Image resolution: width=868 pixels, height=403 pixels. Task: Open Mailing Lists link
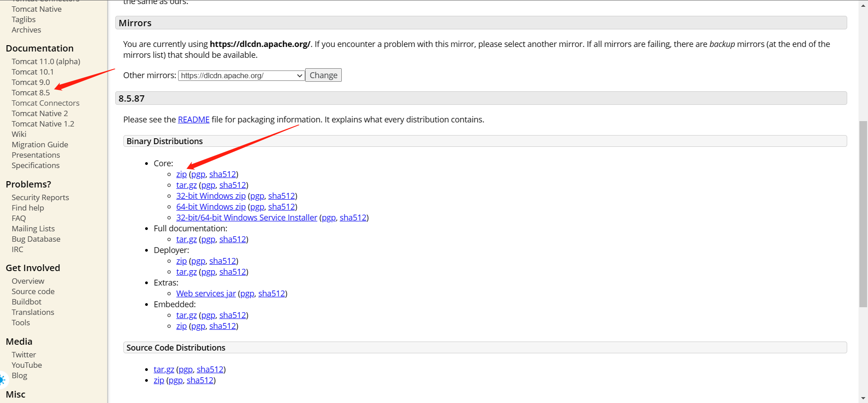33,229
